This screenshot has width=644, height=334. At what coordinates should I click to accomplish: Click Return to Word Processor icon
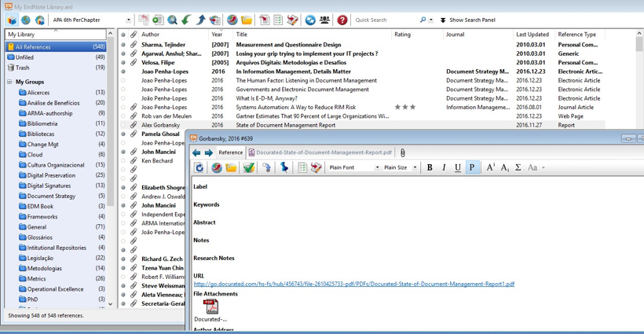pos(292,20)
